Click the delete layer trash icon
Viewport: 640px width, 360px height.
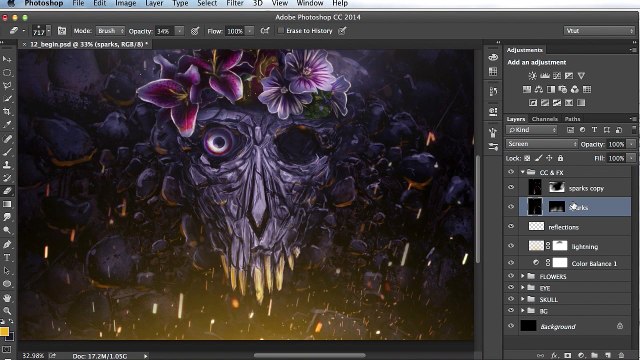click(621, 356)
